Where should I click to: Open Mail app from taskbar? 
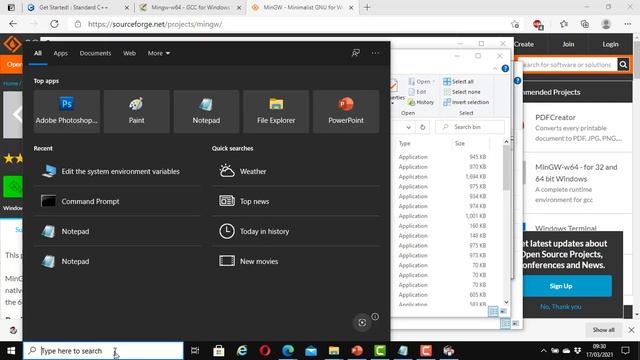pos(311,351)
